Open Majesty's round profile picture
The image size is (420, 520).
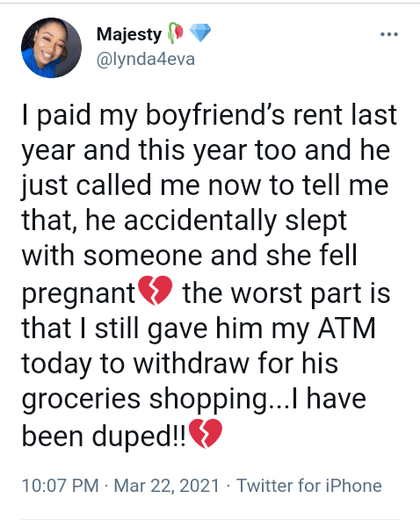pos(52,47)
